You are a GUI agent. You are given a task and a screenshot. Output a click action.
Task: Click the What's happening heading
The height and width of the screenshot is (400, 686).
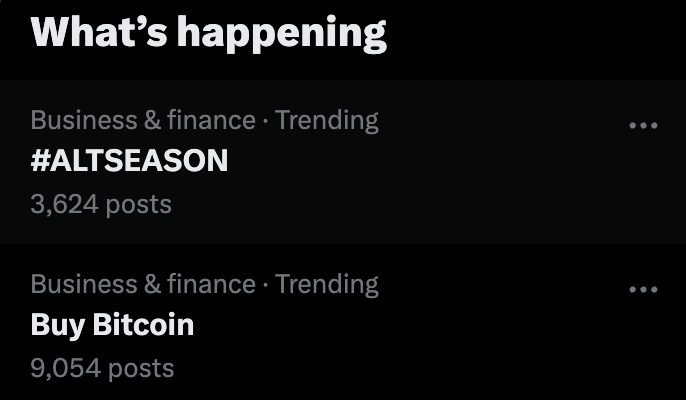pyautogui.click(x=209, y=33)
